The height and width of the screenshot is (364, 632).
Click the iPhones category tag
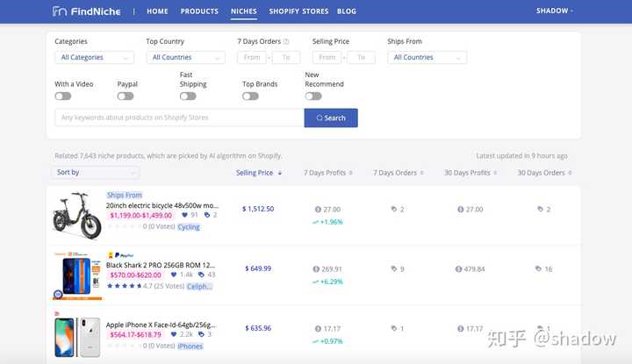[190, 346]
